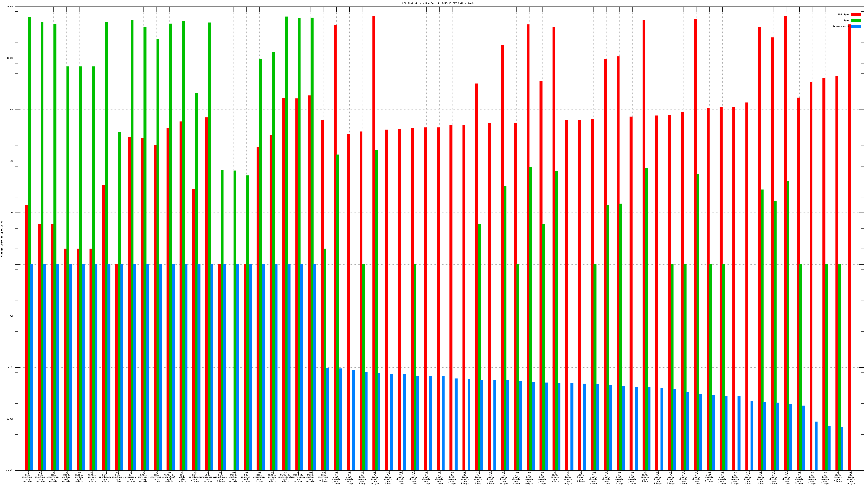Click the 100000 y-axis tick label

[10, 7]
